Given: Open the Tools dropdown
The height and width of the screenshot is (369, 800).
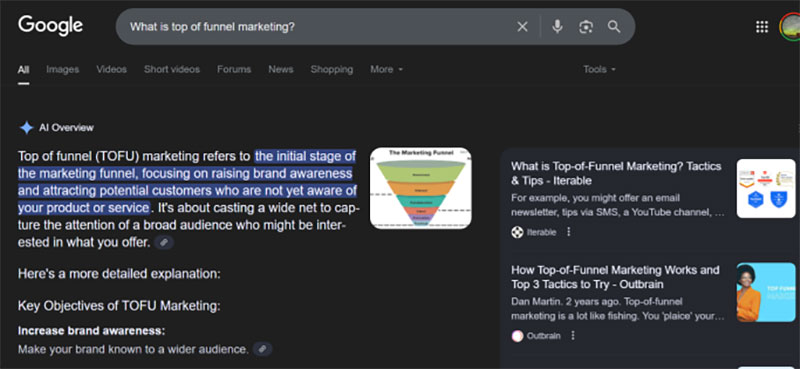Looking at the screenshot, I should 599,69.
